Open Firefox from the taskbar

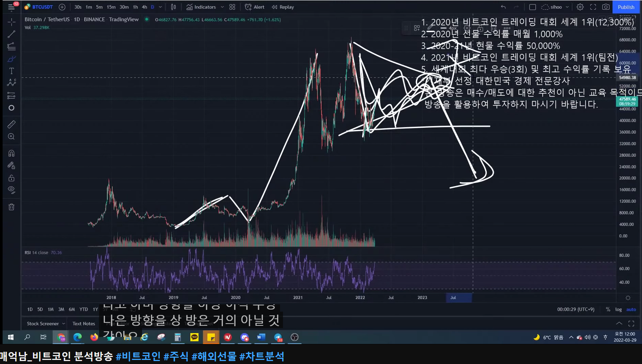point(94,337)
